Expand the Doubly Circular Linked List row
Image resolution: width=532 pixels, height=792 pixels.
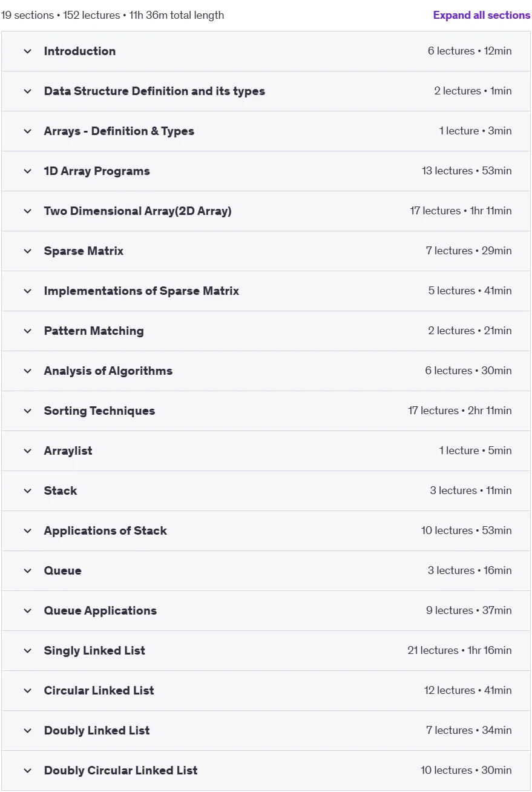coord(266,771)
